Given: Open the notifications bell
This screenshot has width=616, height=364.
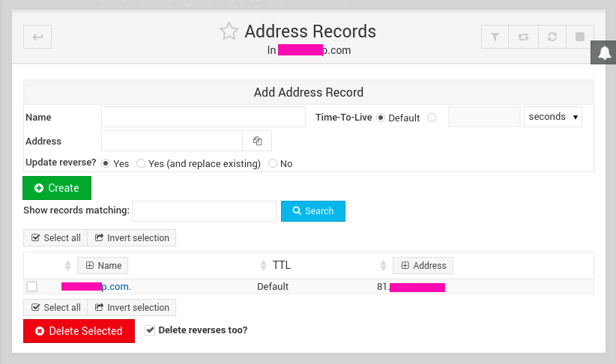Looking at the screenshot, I should click(604, 52).
